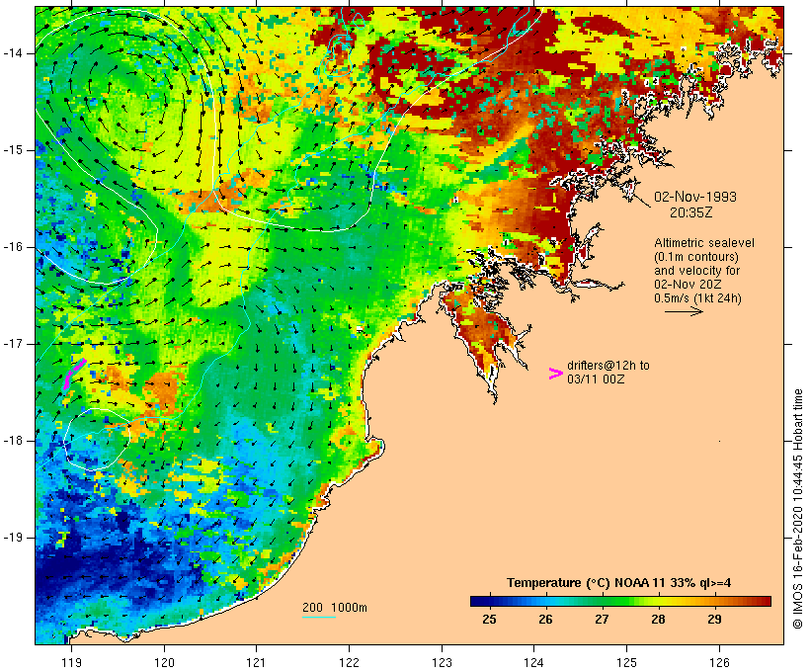Click the 121 longitude axis label
810x672 pixels.
point(256,662)
